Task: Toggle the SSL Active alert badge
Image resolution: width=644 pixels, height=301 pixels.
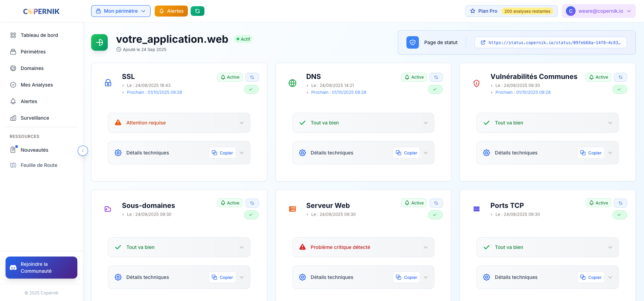Action: pos(230,77)
